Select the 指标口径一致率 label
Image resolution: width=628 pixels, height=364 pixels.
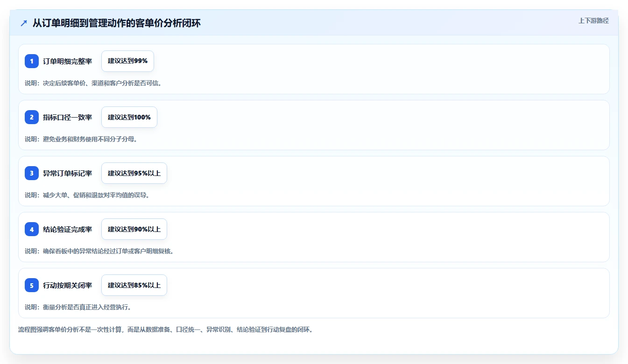pos(67,117)
